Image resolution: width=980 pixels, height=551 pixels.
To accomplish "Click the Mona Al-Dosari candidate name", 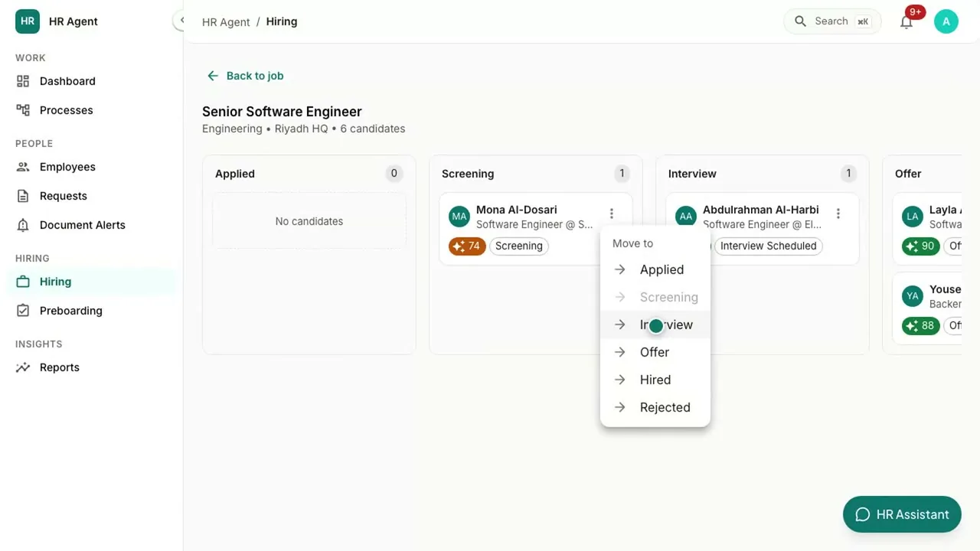I will 517,210.
